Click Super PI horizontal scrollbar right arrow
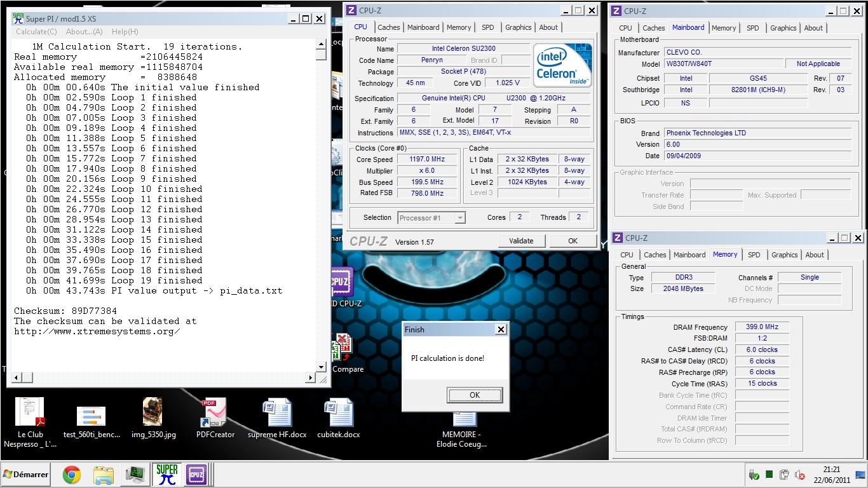 311,377
